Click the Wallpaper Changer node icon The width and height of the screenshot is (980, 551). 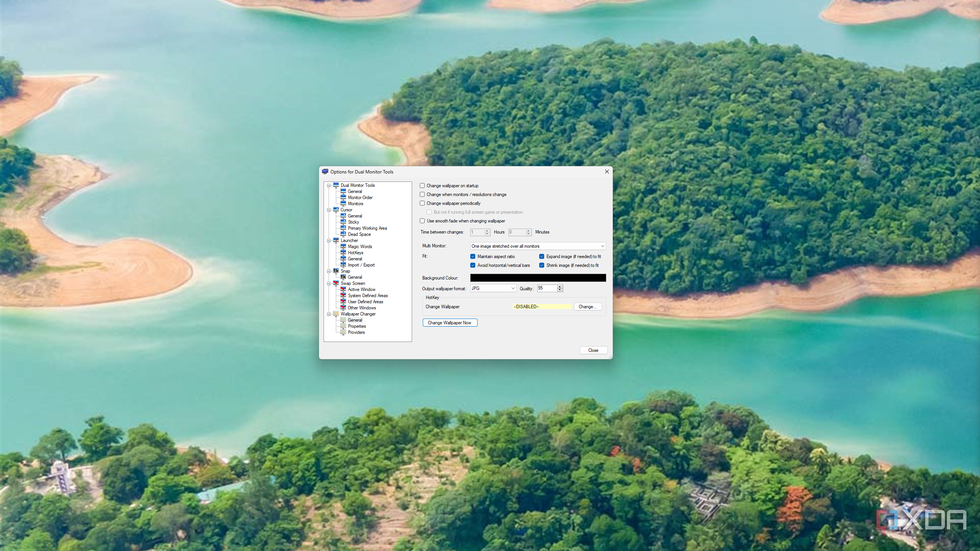click(336, 314)
